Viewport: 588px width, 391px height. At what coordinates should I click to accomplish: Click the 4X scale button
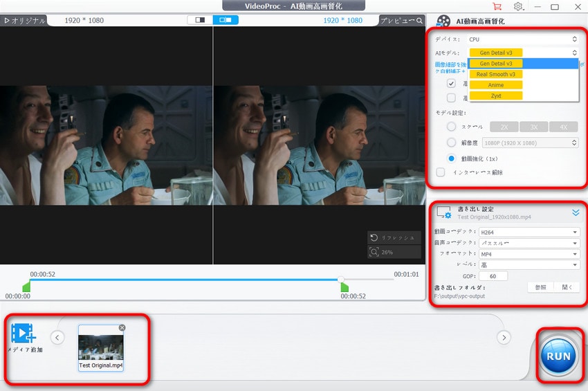563,127
